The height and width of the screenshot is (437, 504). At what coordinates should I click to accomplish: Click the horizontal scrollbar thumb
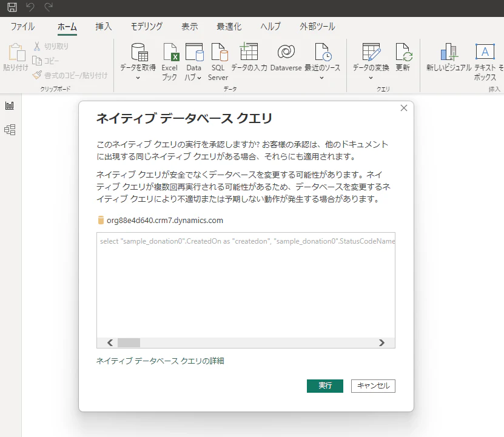pyautogui.click(x=129, y=343)
